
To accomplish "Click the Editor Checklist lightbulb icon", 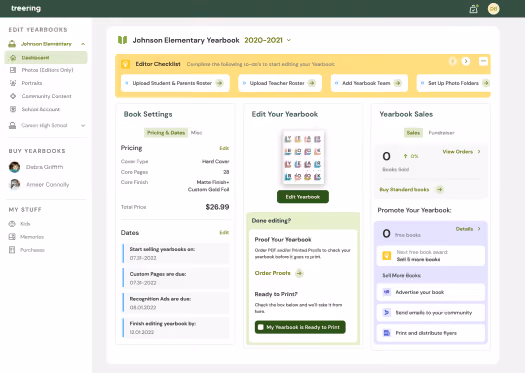I will tap(126, 64).
